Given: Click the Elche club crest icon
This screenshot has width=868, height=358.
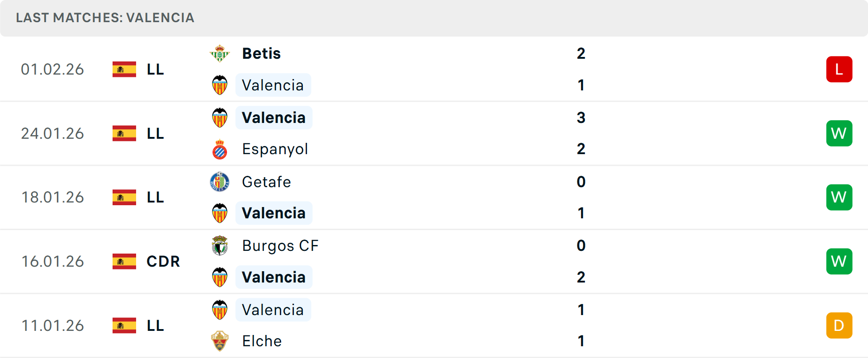Looking at the screenshot, I should 220,341.
